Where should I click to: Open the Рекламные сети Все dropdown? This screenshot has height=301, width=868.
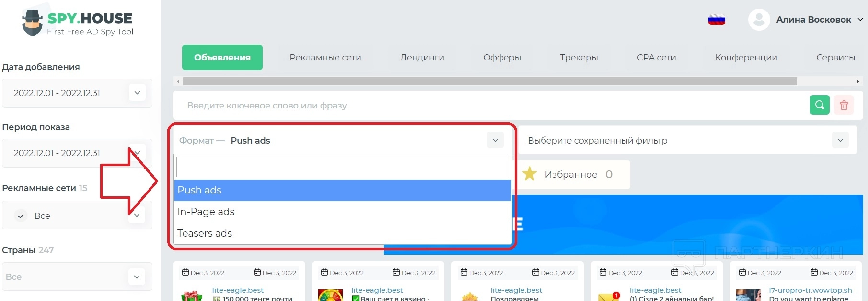(x=137, y=216)
